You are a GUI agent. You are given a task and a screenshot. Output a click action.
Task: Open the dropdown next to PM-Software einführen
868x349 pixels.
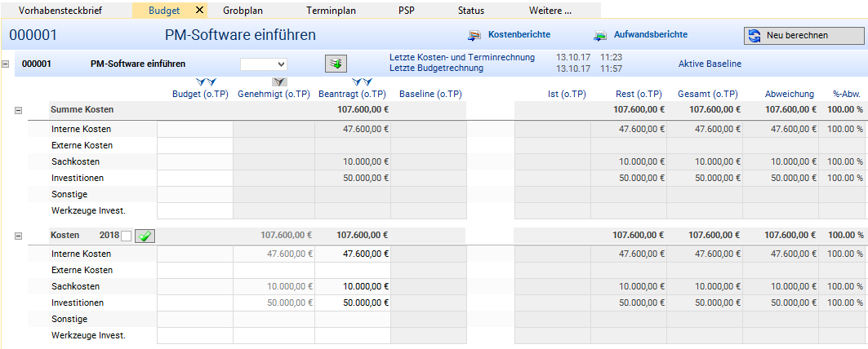[264, 64]
